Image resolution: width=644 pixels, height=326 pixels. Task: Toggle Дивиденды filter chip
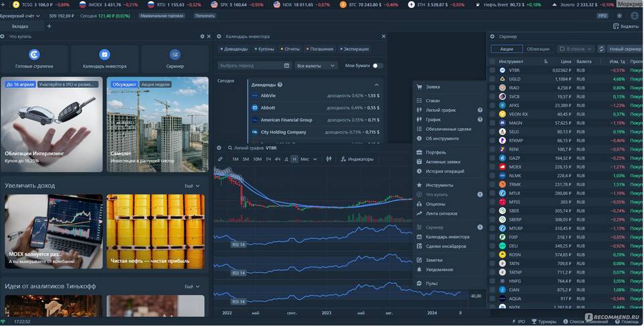point(233,49)
